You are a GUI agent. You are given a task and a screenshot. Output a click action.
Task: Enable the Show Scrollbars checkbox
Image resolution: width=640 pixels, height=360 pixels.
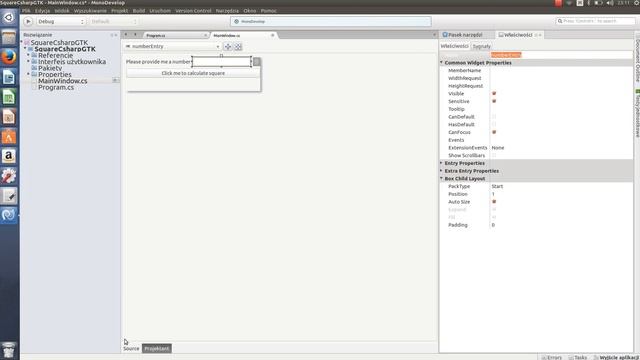[494, 156]
